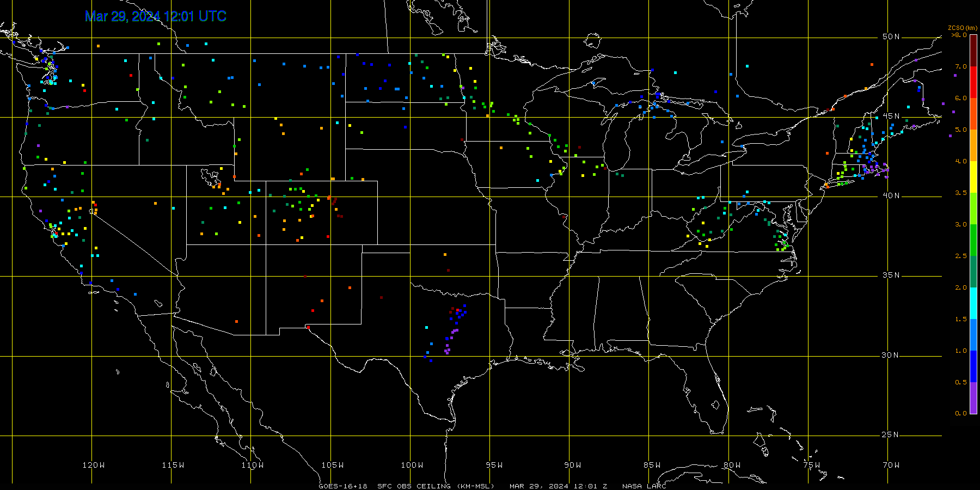The width and height of the screenshot is (980, 490).
Task: Click the NASA LARC footer credit
Action: [x=644, y=486]
